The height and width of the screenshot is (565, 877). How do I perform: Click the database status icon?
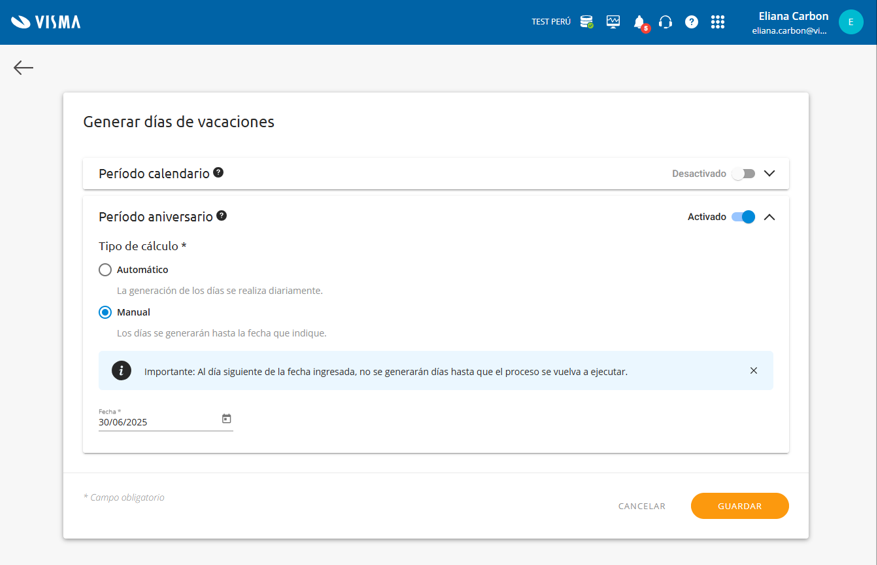[587, 22]
